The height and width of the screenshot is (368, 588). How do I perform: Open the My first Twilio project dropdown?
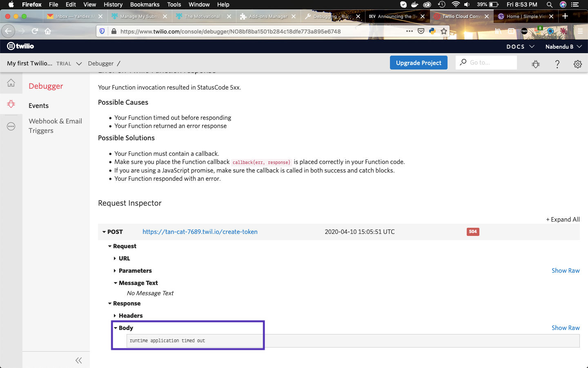[x=45, y=63]
